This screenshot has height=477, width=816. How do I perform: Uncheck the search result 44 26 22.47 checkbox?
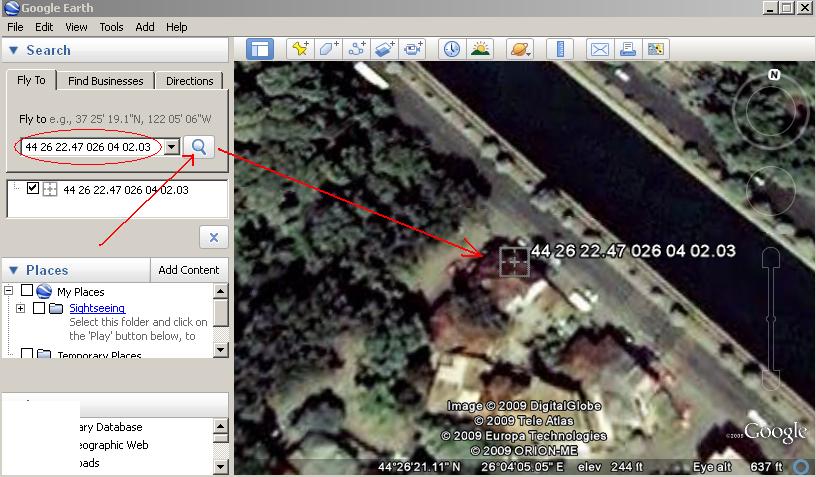pyautogui.click(x=33, y=188)
